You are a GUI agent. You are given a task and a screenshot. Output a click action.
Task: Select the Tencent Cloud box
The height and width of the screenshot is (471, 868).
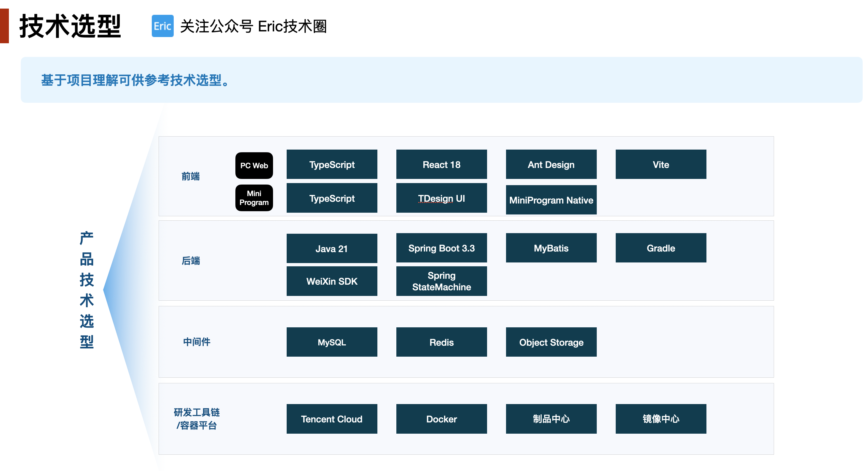pos(332,419)
